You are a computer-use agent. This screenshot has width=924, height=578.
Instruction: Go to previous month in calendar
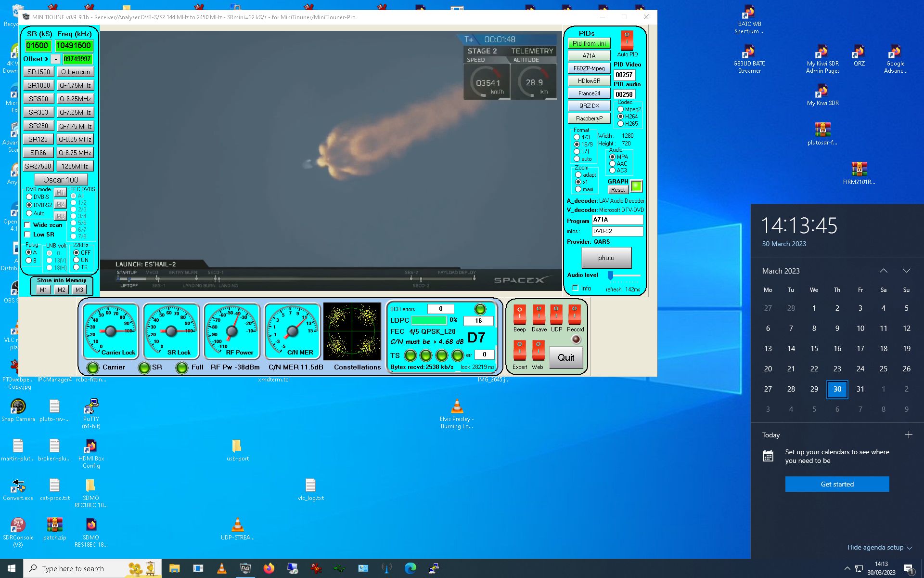coord(883,271)
